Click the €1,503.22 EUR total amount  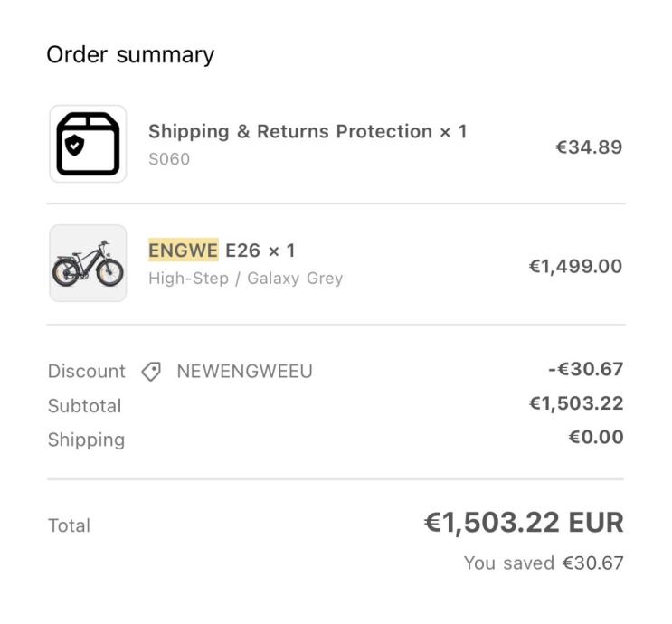523,523
